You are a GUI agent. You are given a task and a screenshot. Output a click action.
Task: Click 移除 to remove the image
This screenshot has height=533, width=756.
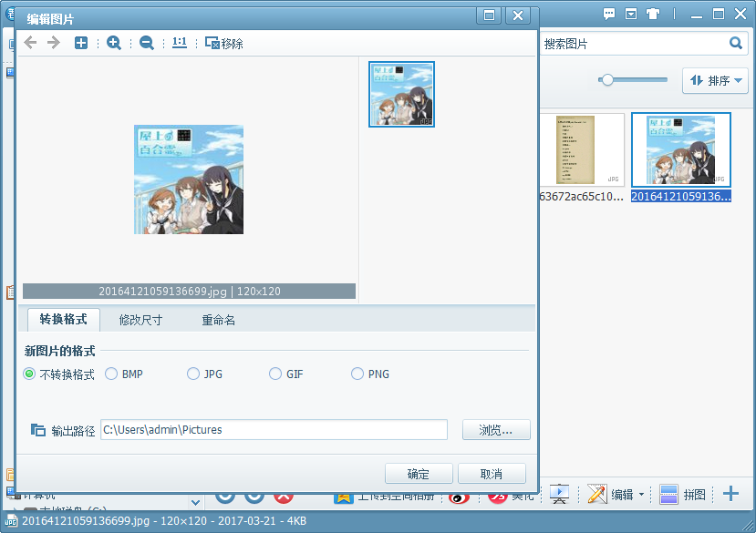click(x=224, y=44)
